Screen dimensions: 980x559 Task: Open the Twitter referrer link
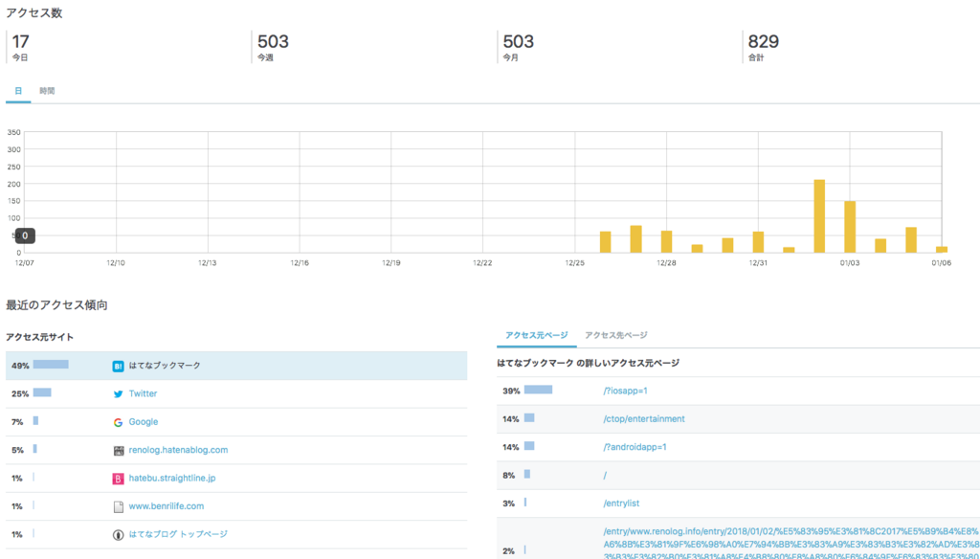(144, 394)
